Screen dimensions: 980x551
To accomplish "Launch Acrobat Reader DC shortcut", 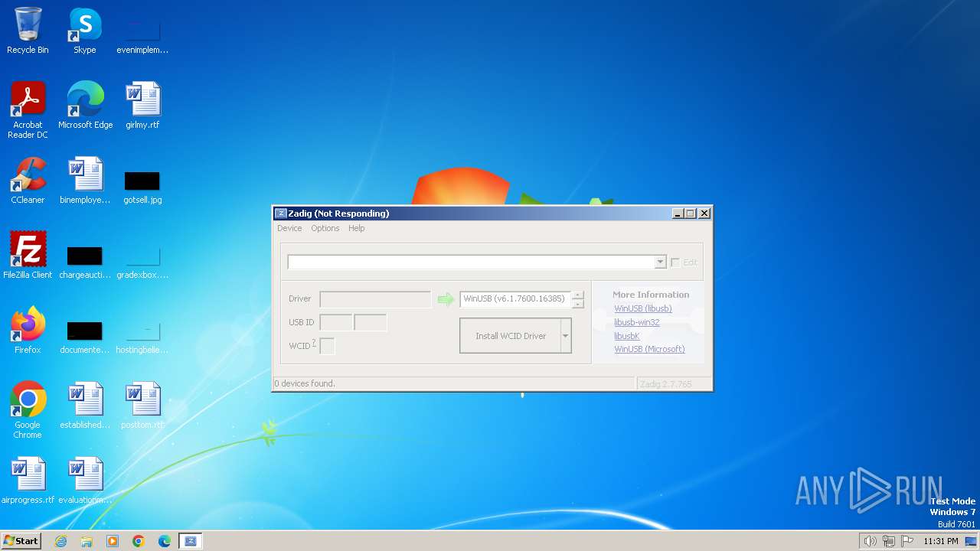I will pyautogui.click(x=28, y=110).
